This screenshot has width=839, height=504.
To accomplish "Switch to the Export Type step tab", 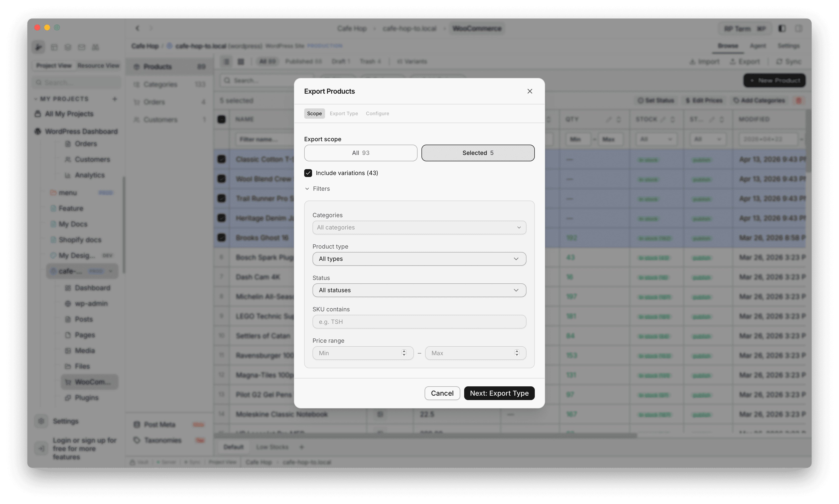I will [x=343, y=113].
